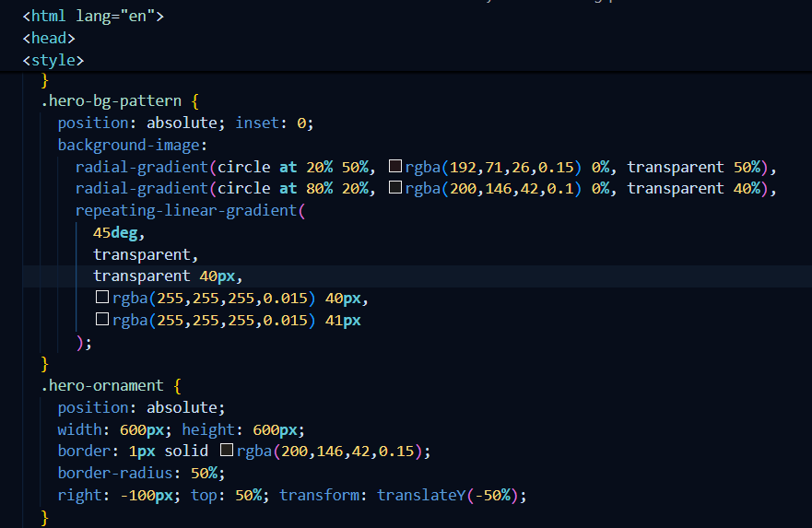Click sticky scroll line <style>
Viewport: 812px width, 528px height.
[x=53, y=60]
